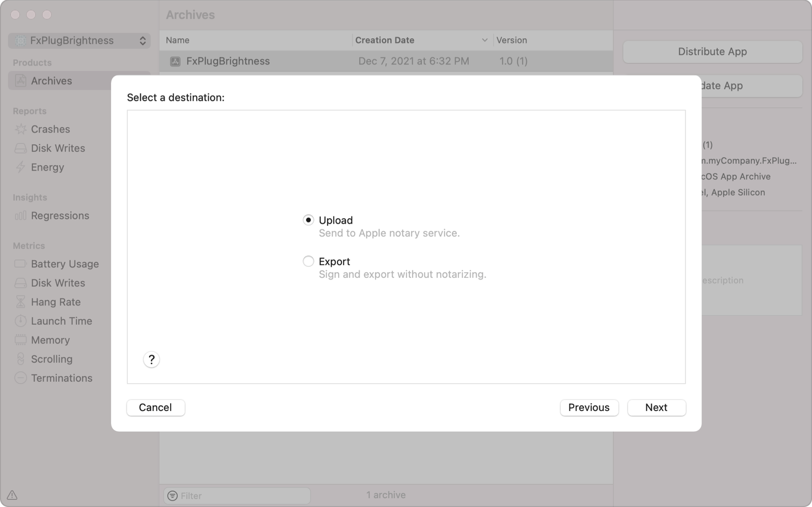Select the Regressions insights icon
The height and width of the screenshot is (507, 812).
(20, 215)
